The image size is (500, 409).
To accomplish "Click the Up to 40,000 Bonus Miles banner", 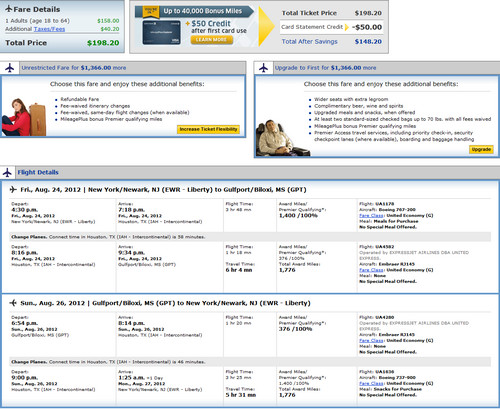I will coord(194,11).
